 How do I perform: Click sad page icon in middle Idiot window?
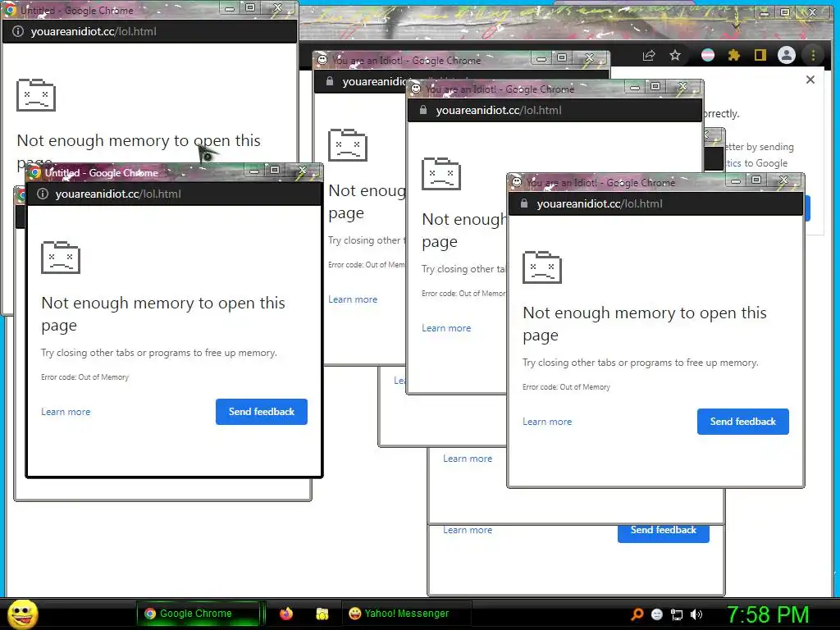click(x=441, y=174)
